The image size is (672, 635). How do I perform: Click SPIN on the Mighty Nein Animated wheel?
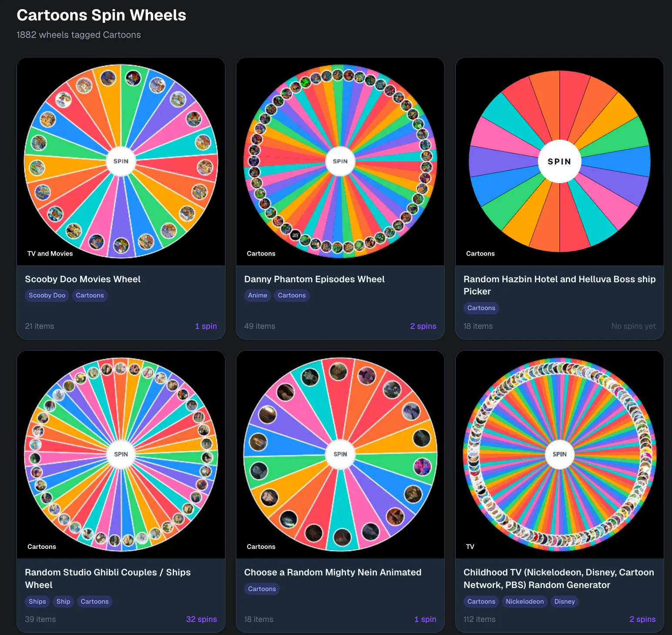[340, 455]
